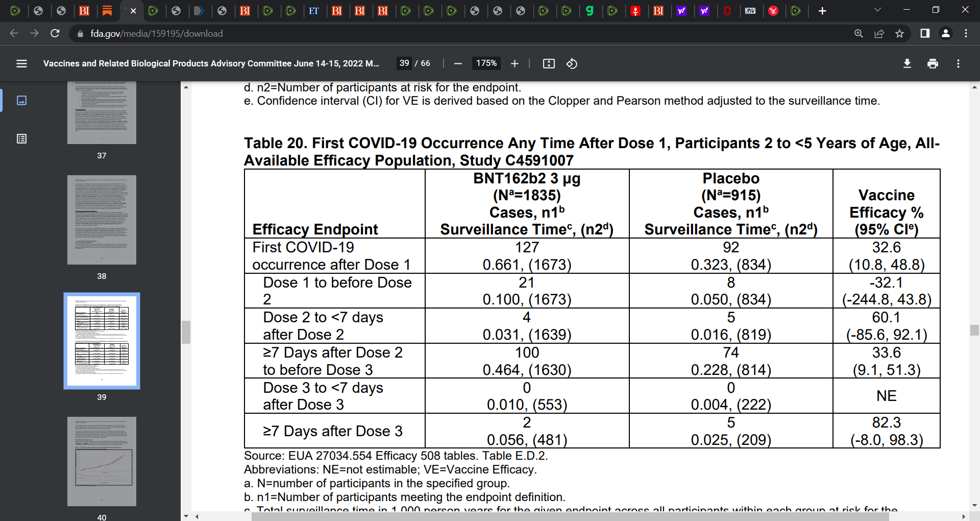Switch to the green g tab
The height and width of the screenshot is (521, 980).
click(590, 11)
